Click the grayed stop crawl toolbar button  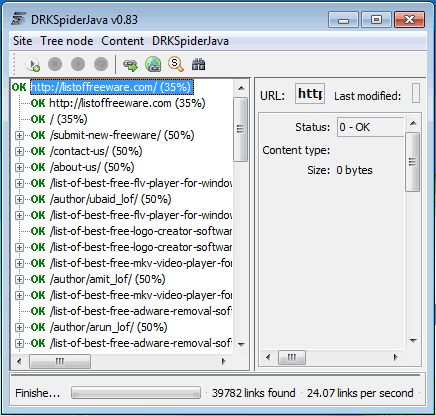pyautogui.click(x=55, y=64)
